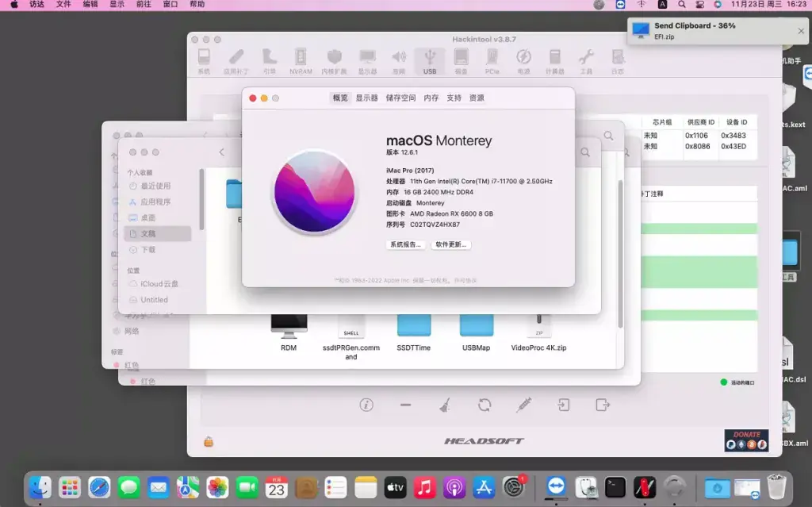
Task: Click the minus remove icon in Hackintool
Action: tap(405, 405)
